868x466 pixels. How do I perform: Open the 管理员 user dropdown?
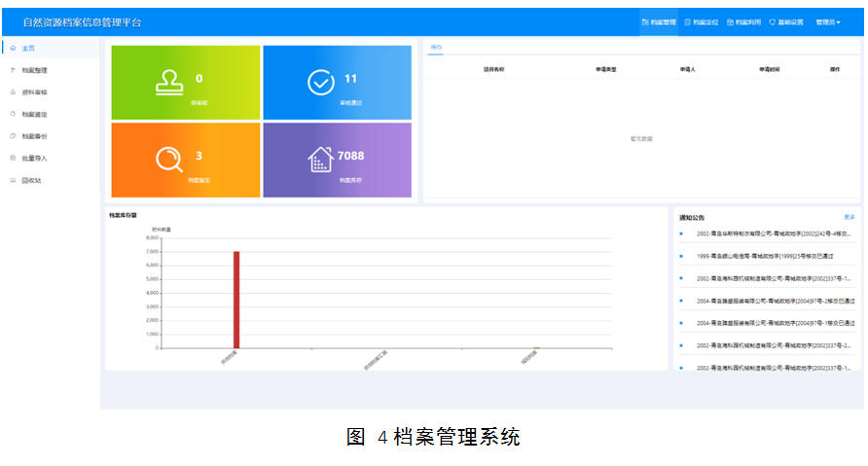click(827, 21)
